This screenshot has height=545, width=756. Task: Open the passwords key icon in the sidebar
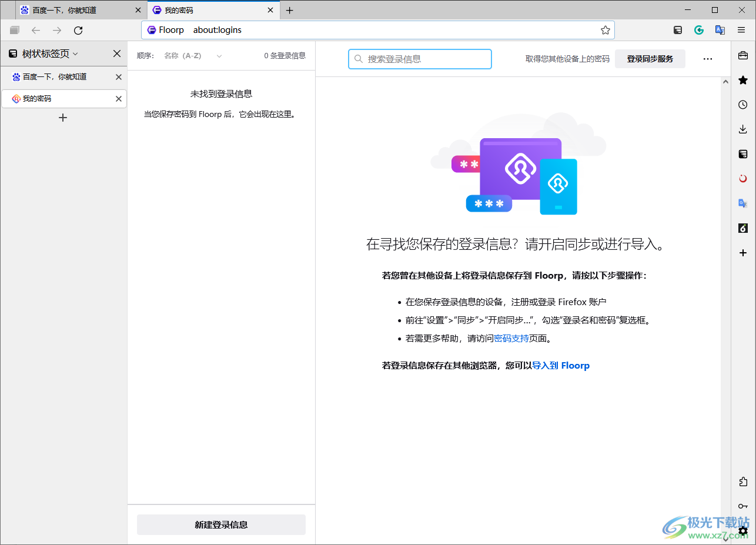click(742, 506)
